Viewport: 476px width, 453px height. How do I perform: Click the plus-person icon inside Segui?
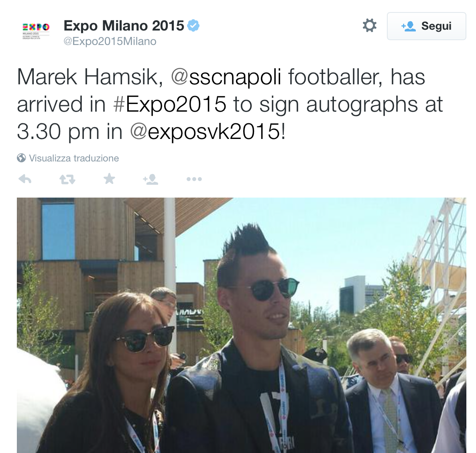[x=408, y=27]
